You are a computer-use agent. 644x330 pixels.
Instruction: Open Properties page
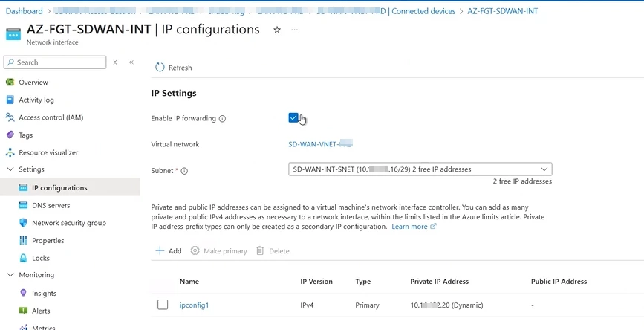pyautogui.click(x=48, y=240)
